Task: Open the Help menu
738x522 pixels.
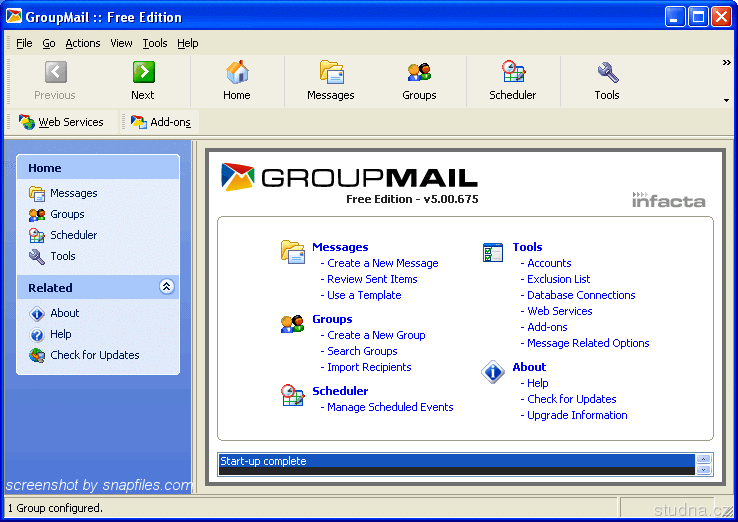Action: coord(188,43)
